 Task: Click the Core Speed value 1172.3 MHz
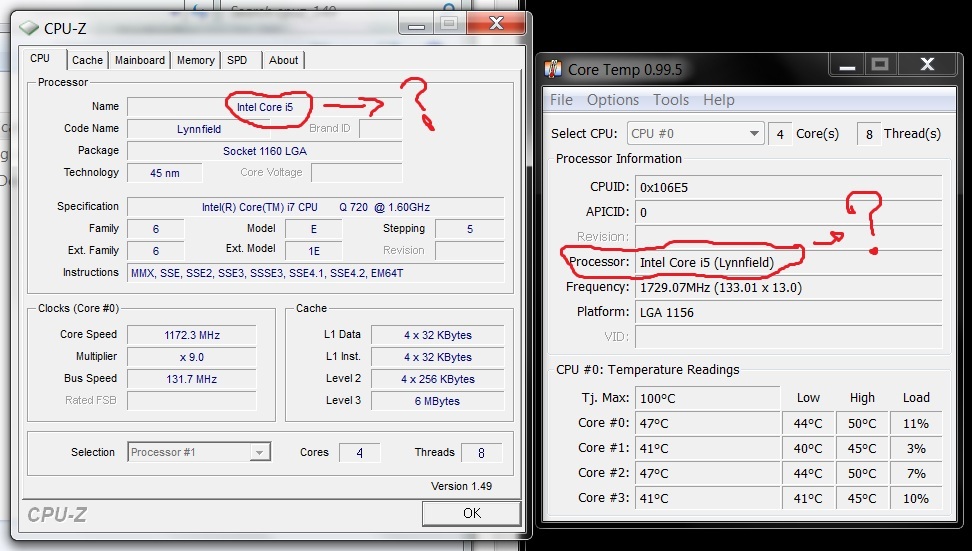pos(192,335)
